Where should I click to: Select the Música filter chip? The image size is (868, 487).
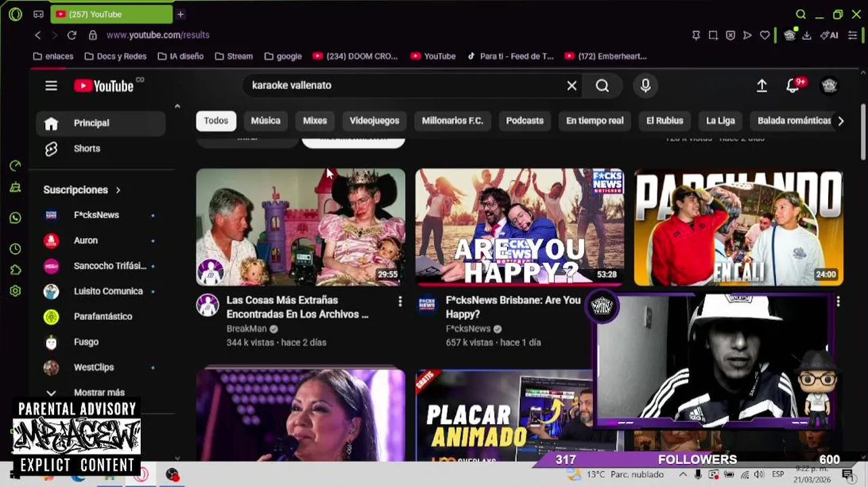coord(266,120)
